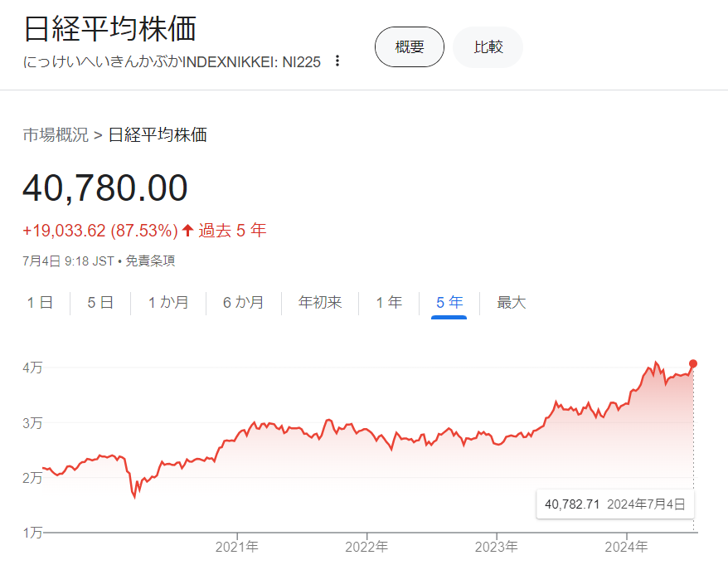Open the three-dot more options menu

(337, 61)
